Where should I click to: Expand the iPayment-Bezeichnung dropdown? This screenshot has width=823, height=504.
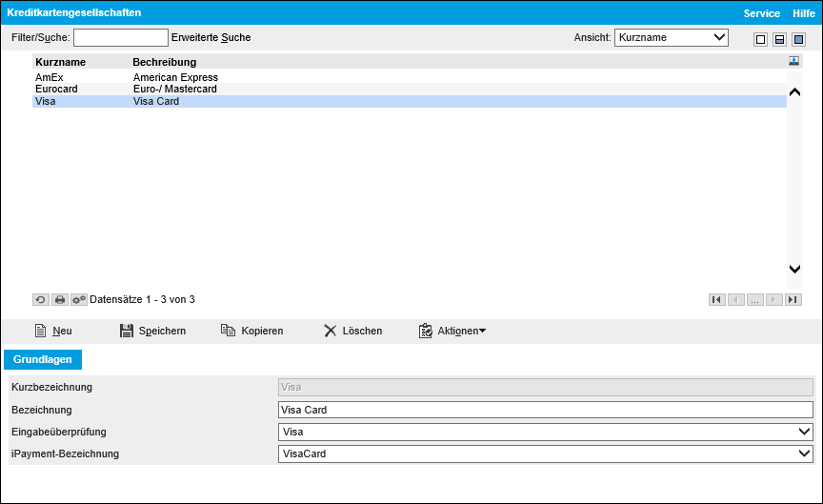[x=545, y=454]
